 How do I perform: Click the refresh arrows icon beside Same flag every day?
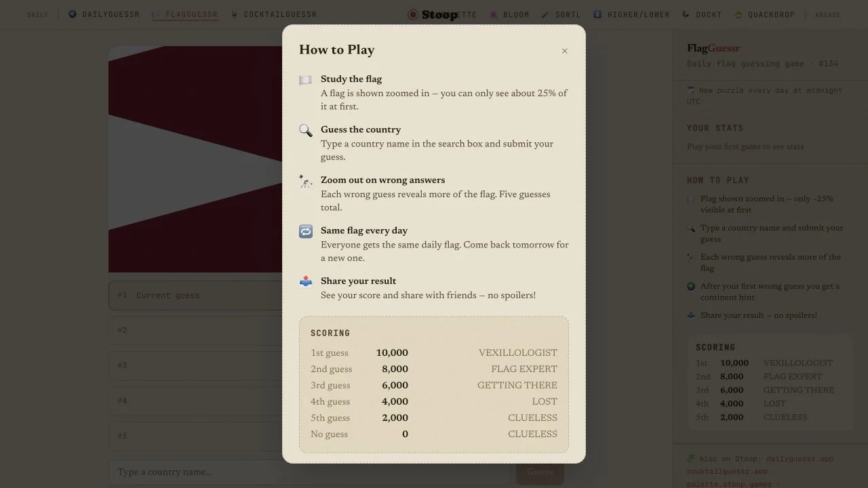click(306, 232)
